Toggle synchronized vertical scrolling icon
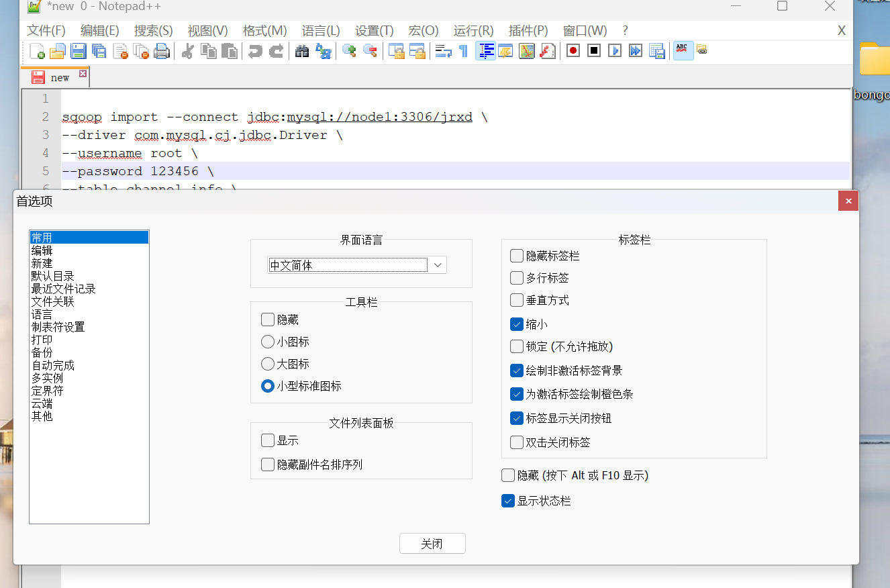 [x=396, y=51]
